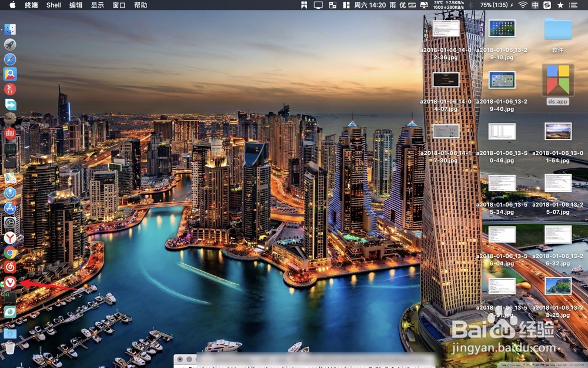
Task: Open Terminal icon in the dock
Action: [10, 163]
